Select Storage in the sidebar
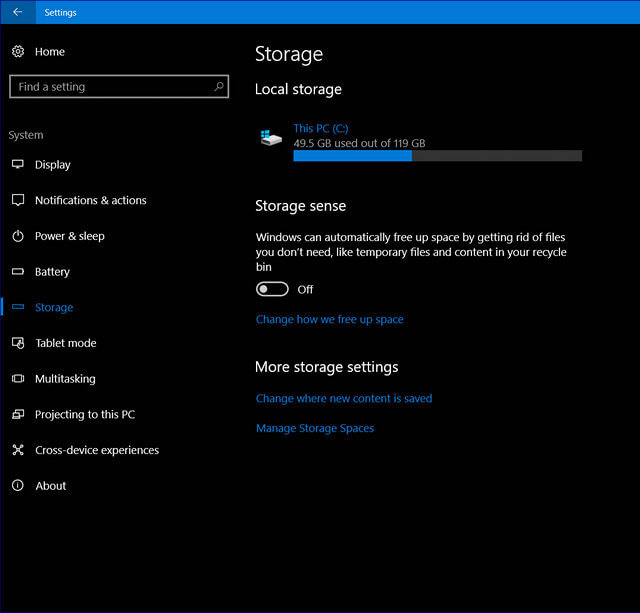 tap(54, 308)
